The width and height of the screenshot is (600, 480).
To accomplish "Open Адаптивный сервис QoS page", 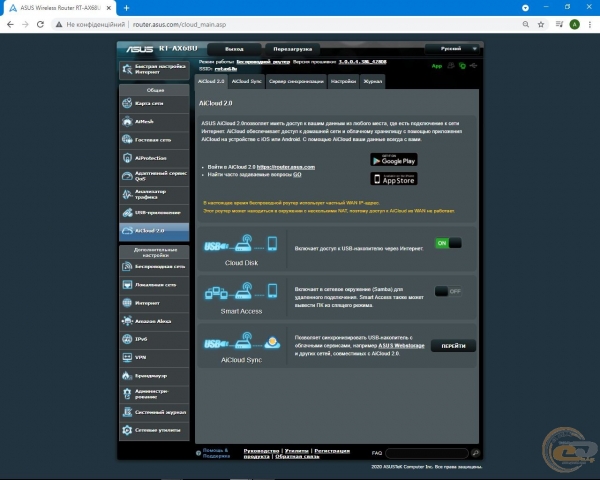I will [x=154, y=176].
